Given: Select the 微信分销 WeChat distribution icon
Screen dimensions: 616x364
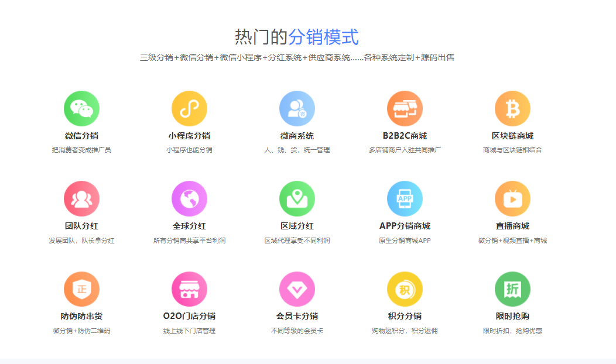Looking at the screenshot, I should coord(81,108).
